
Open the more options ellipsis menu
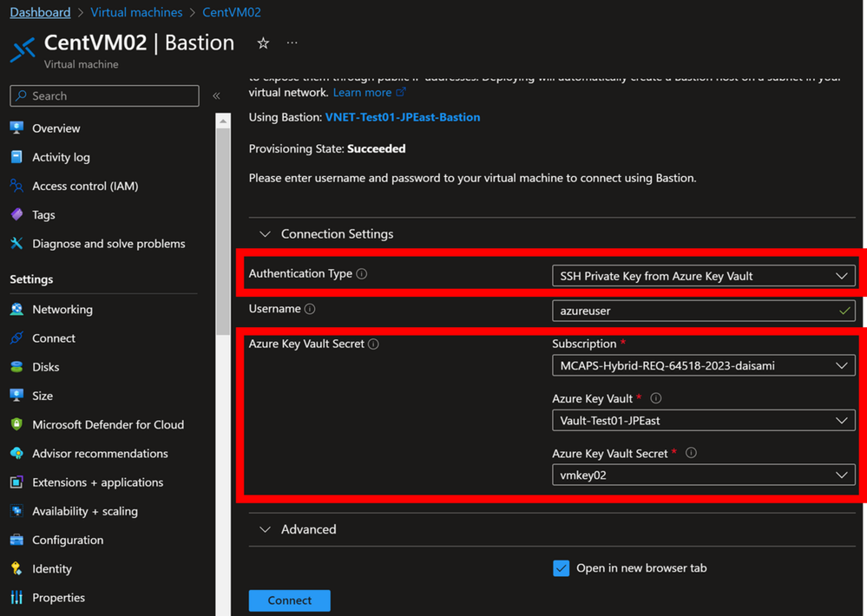pos(292,43)
